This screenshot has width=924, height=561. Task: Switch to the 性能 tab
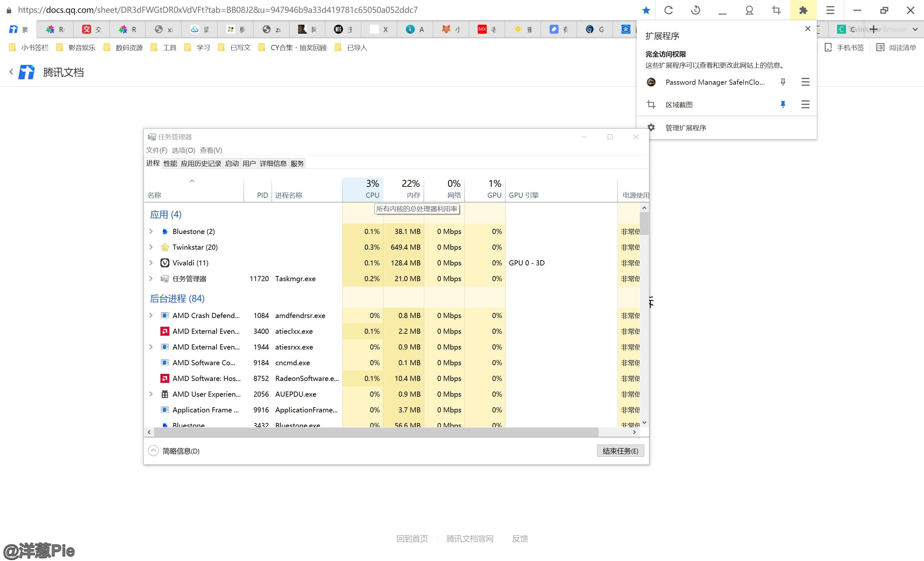(170, 163)
